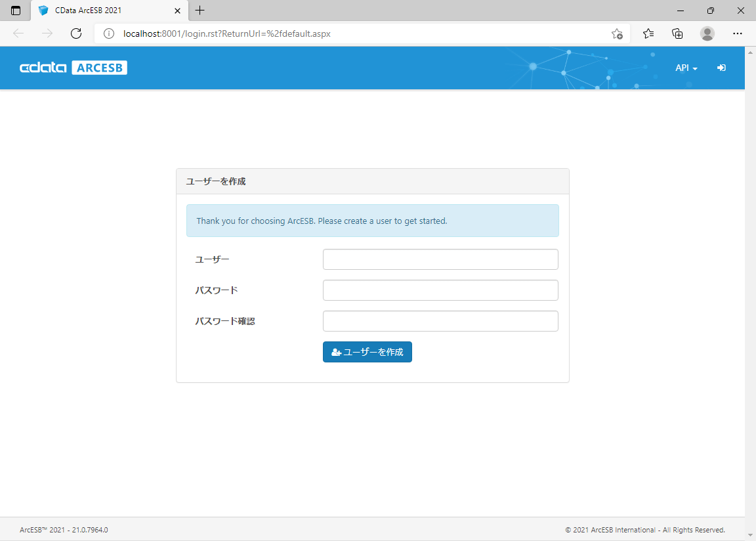Click the ArcESB 2021 version footer text
The image size is (756, 541).
click(x=64, y=530)
